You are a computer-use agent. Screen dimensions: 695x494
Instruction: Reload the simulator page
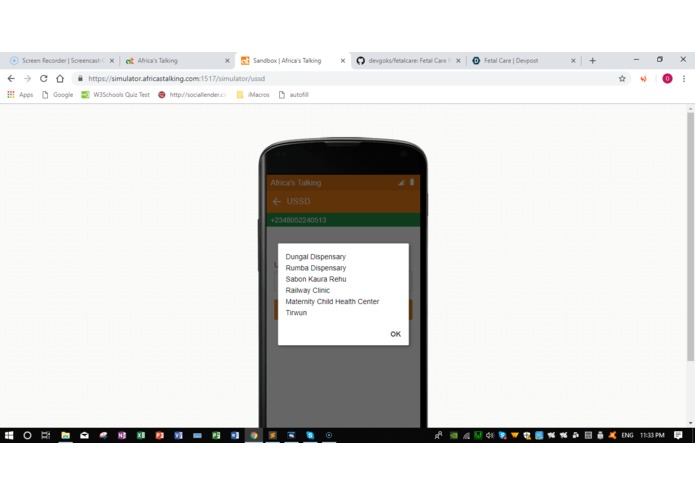[43, 78]
